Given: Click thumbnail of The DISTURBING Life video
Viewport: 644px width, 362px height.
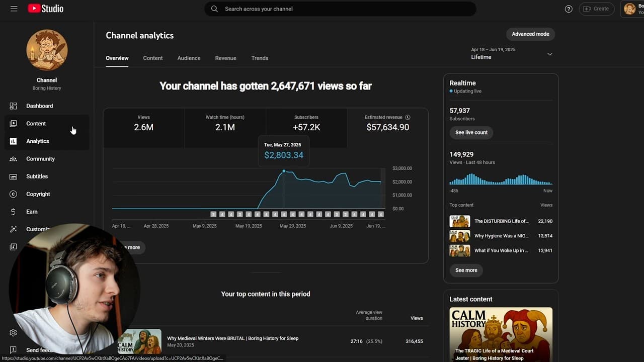Looking at the screenshot, I should click(460, 221).
